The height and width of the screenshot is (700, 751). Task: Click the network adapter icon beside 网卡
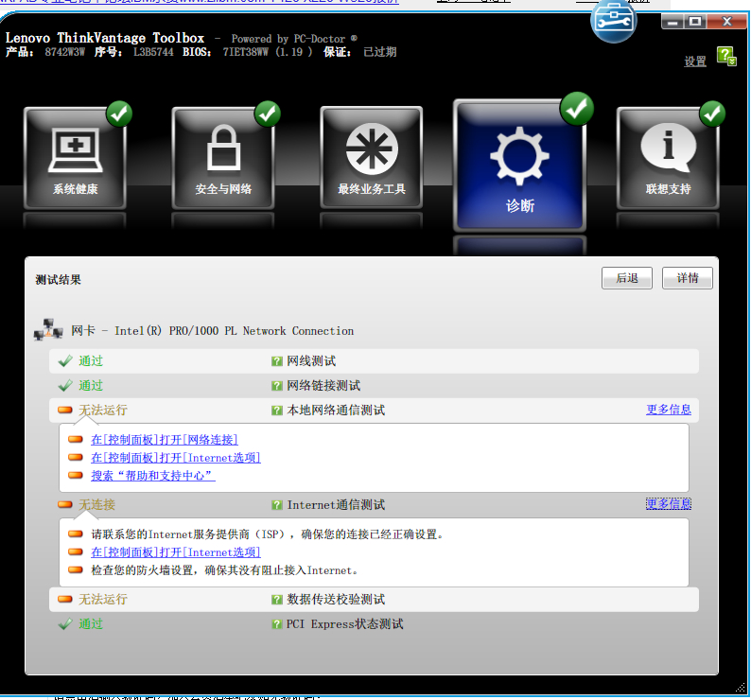pyautogui.click(x=48, y=329)
